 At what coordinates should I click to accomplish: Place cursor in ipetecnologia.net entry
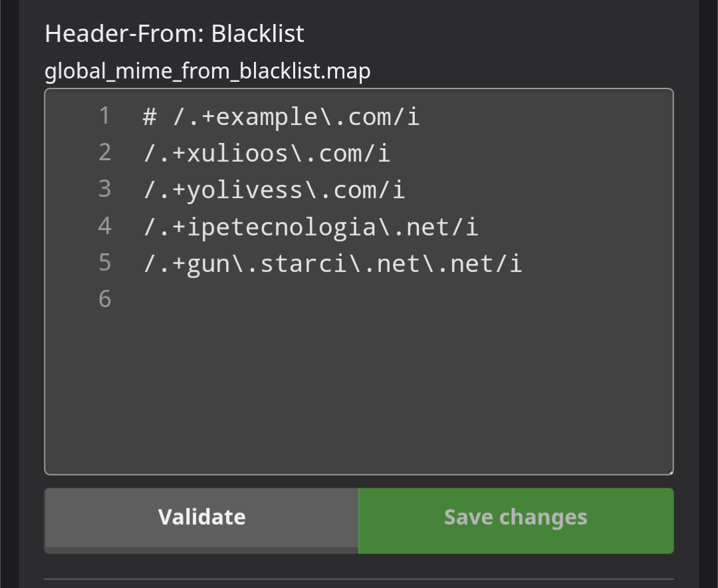(x=310, y=227)
